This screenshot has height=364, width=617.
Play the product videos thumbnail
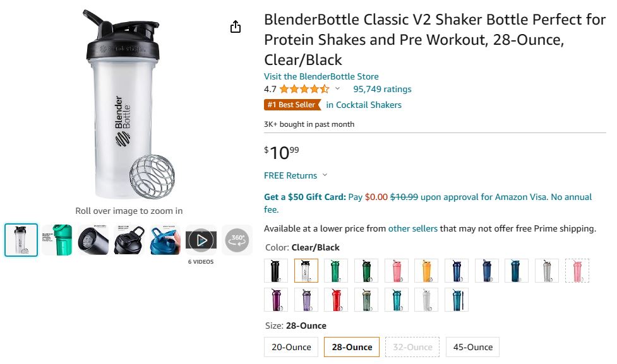[x=201, y=240]
